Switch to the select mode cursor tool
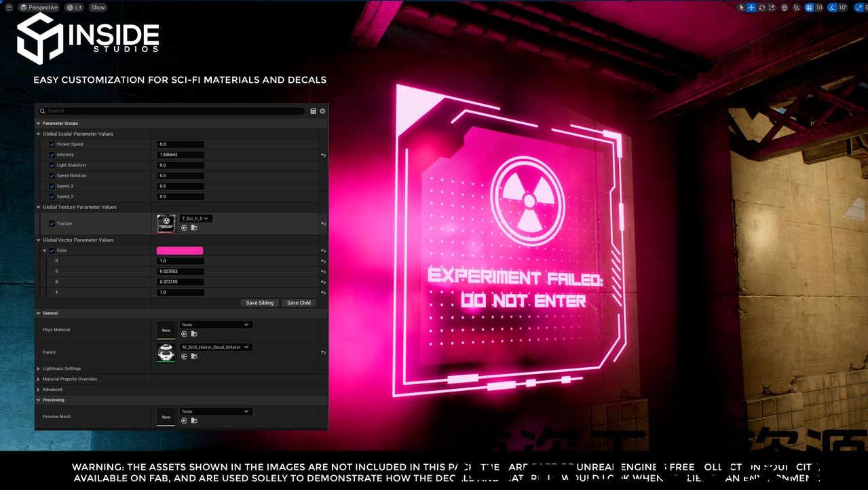868x490 pixels. pos(741,7)
